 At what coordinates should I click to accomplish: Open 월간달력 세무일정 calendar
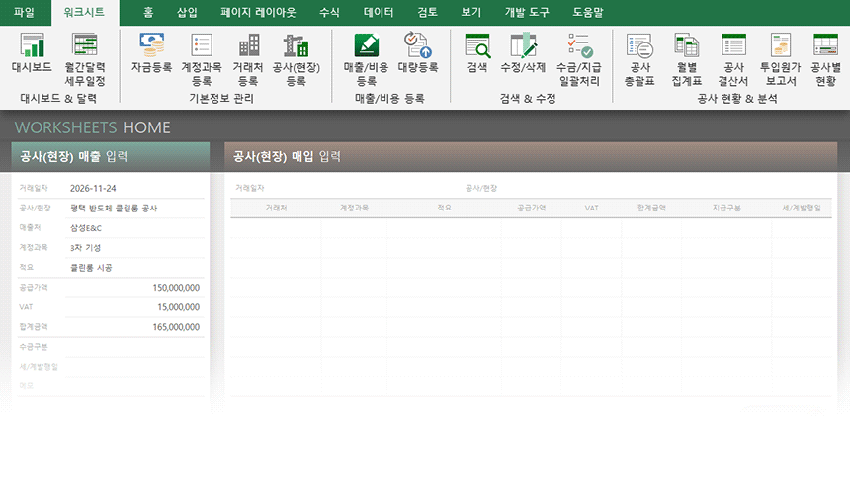coord(85,45)
